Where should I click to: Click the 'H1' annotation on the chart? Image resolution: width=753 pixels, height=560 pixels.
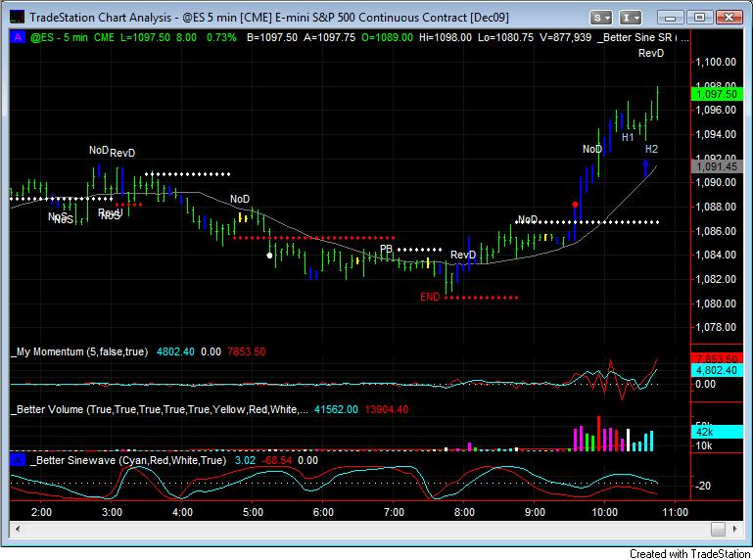tap(628, 137)
